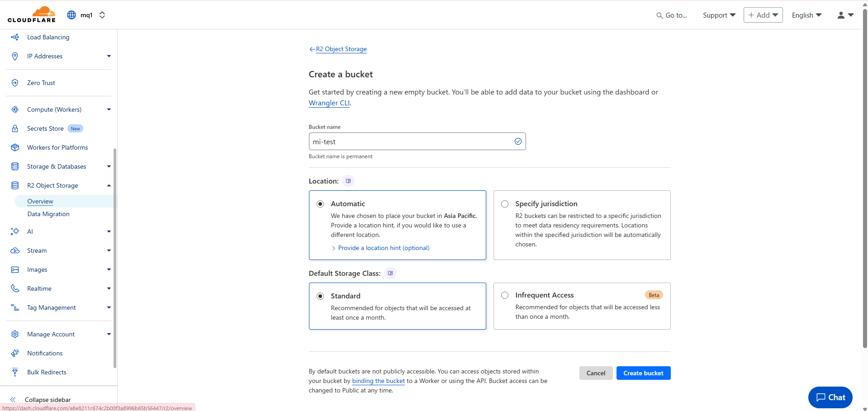Screen dimensions: 868x411
Task: Click the IP Addresses pin icon
Action: coord(15,56)
